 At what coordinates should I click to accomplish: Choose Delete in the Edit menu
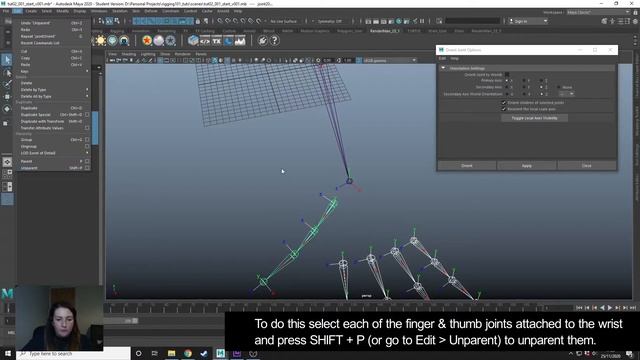coord(26,83)
